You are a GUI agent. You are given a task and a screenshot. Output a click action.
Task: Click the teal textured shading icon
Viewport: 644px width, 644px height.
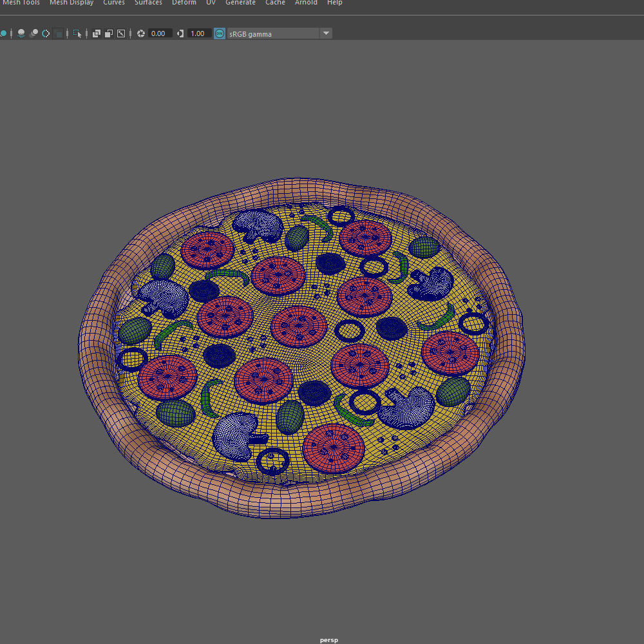point(3,33)
